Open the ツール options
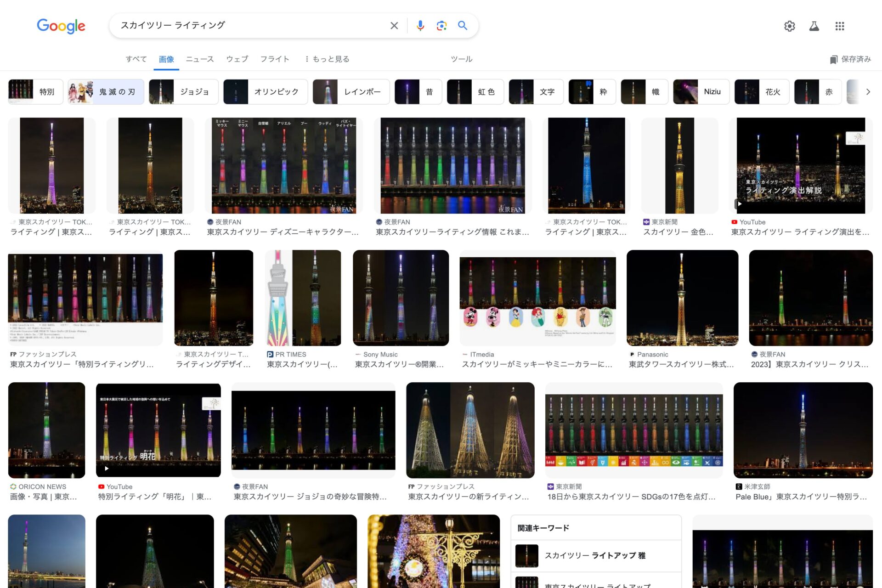Viewport: 882px width, 588px height. 462,59
